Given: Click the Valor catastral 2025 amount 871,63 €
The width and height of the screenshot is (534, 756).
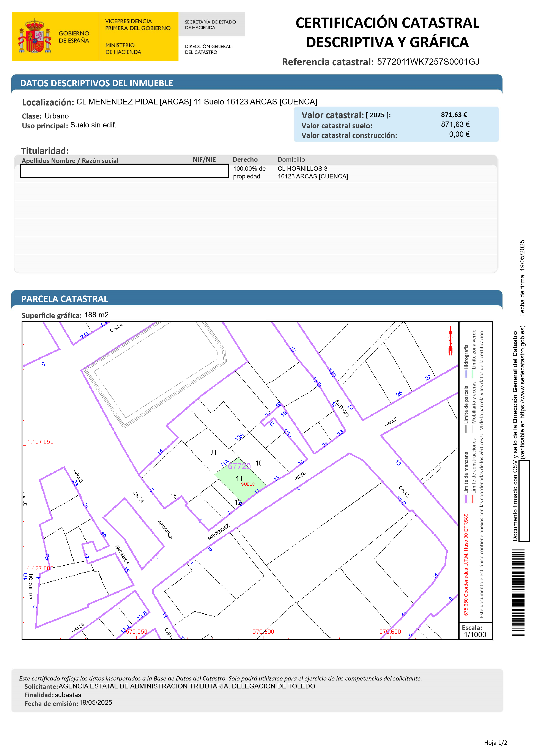Looking at the screenshot, I should pos(454,115).
